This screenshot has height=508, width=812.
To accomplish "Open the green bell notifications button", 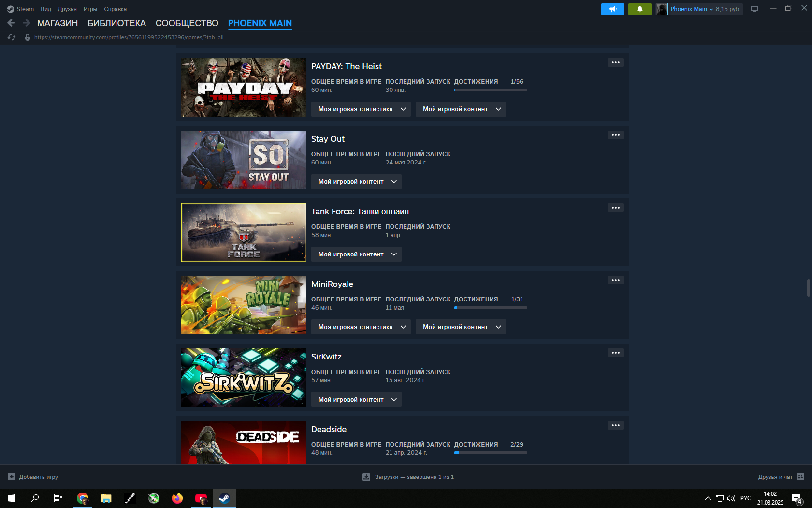I will pyautogui.click(x=640, y=9).
